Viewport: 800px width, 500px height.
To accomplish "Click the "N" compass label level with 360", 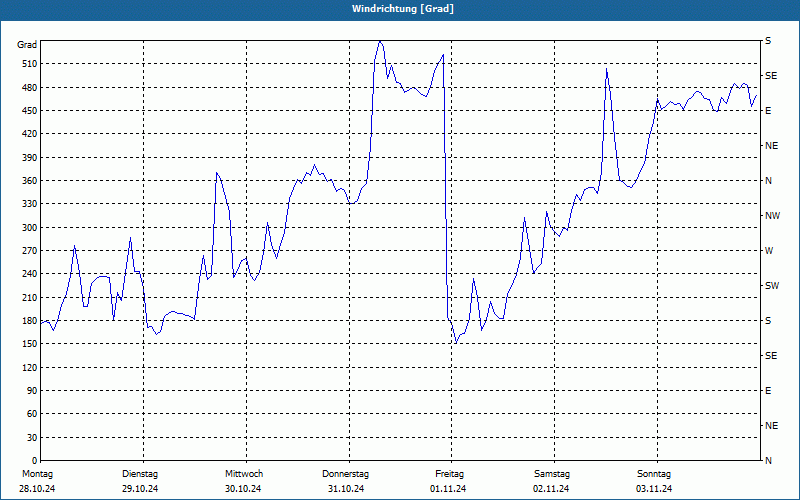I will pyautogui.click(x=768, y=181).
